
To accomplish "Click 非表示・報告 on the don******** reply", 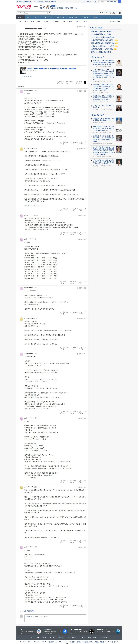I will tap(82, 216).
